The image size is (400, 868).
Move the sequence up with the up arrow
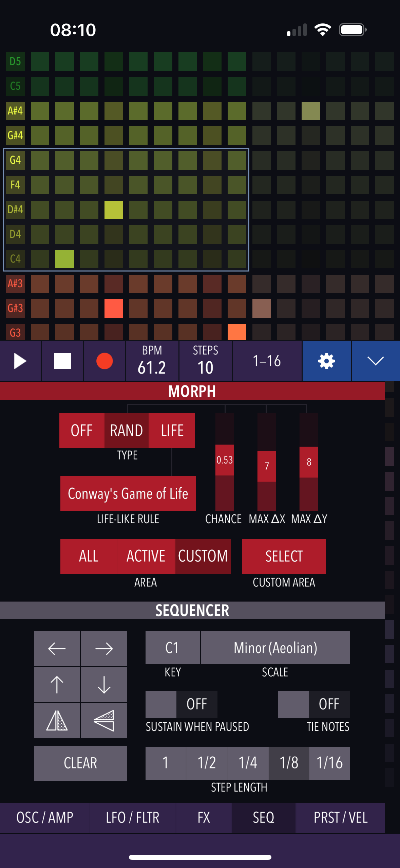57,685
